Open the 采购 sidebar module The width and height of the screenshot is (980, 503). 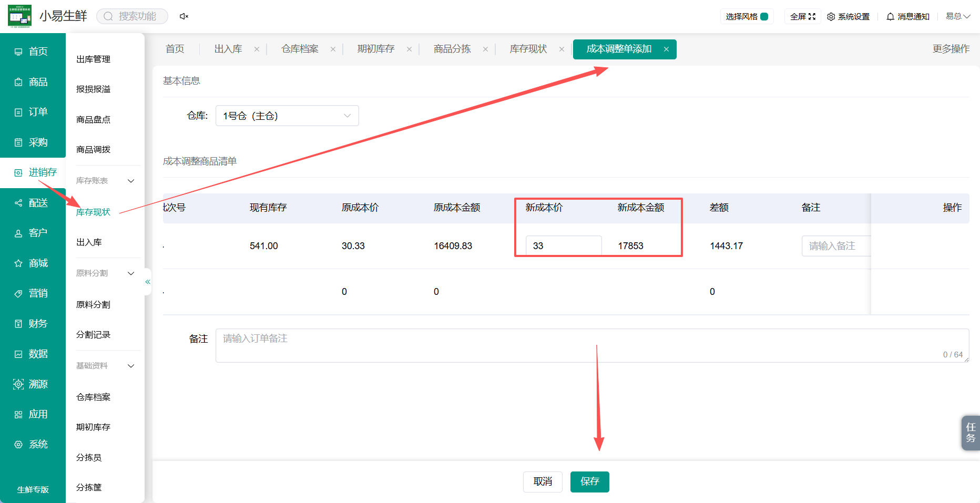click(x=33, y=142)
